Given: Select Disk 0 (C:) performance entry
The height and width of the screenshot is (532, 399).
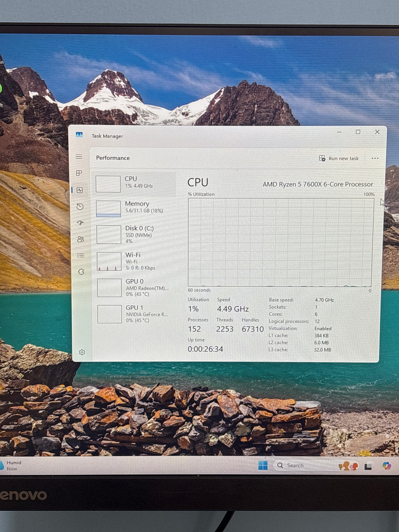Looking at the screenshot, I should (x=135, y=234).
